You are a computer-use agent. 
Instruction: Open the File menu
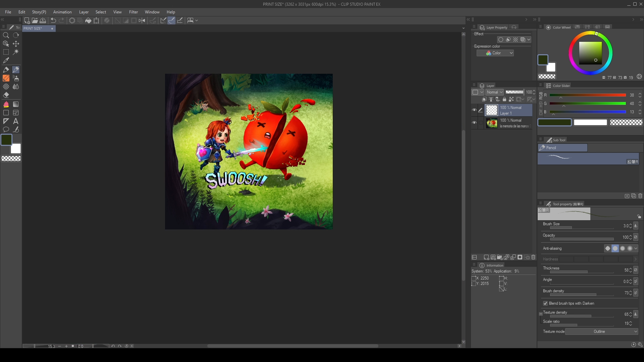tap(8, 12)
